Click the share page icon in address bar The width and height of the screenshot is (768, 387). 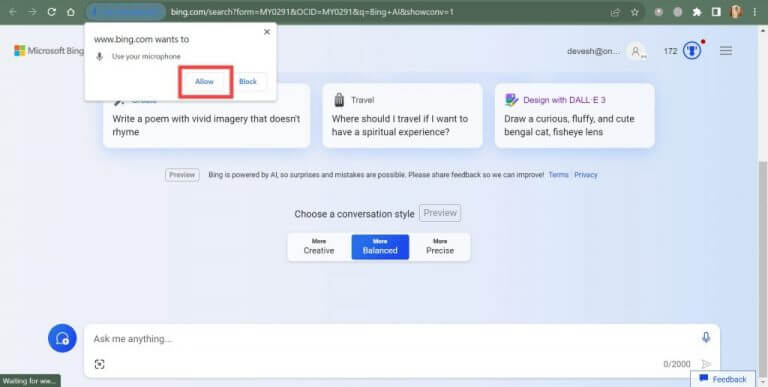(x=616, y=12)
